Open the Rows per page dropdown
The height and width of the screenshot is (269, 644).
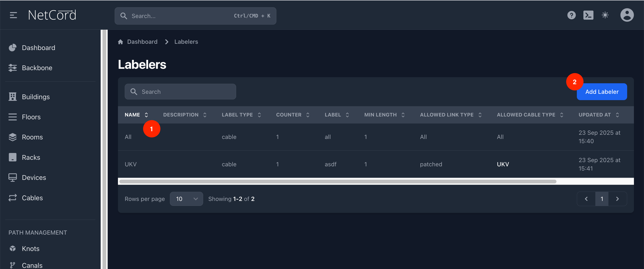coord(186,199)
